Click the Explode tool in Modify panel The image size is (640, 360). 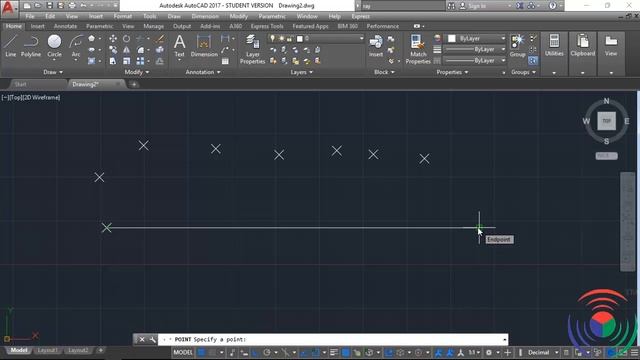[x=160, y=50]
